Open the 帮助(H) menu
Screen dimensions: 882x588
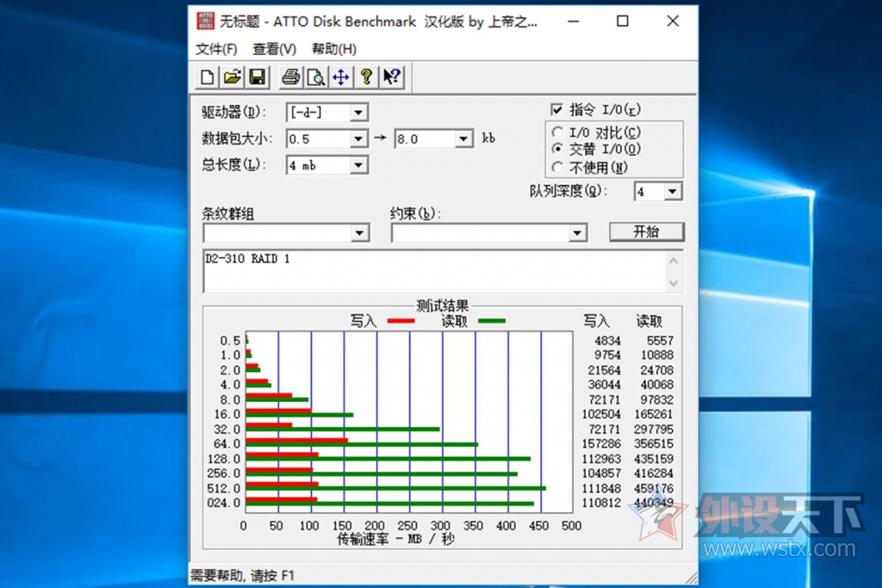334,49
